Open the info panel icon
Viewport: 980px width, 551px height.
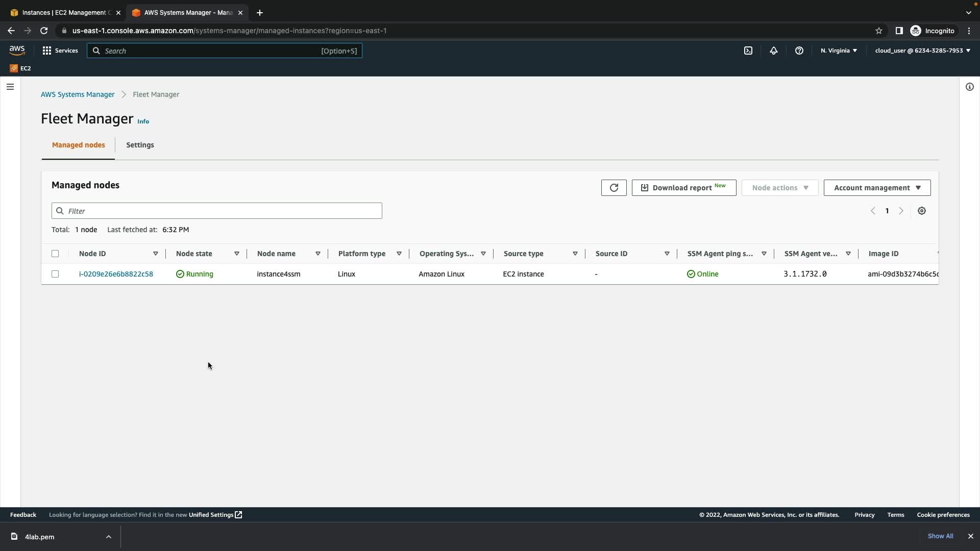(x=970, y=87)
